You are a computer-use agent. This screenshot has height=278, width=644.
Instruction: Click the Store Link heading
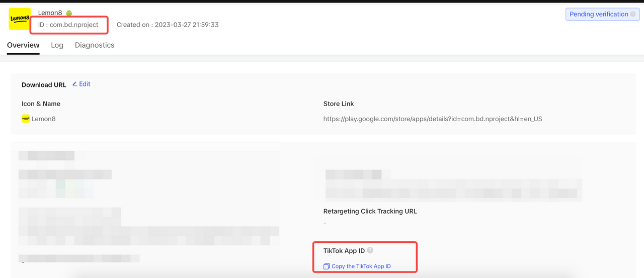(339, 104)
